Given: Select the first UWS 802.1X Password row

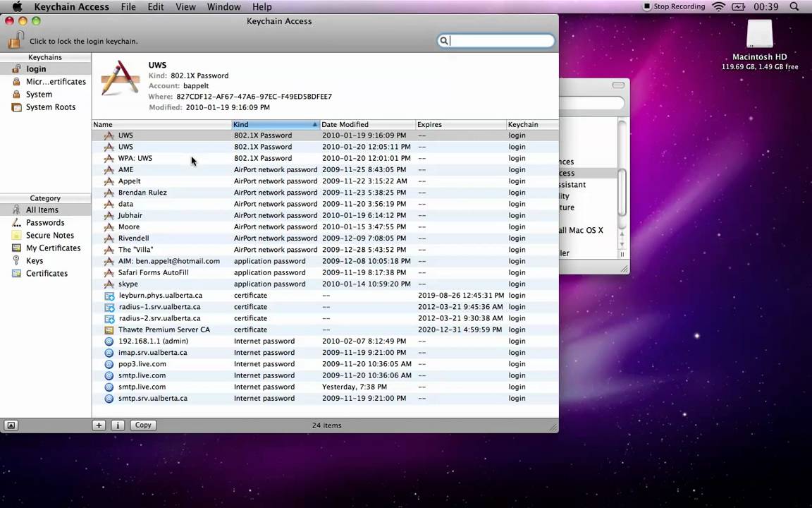Looking at the screenshot, I should pyautogui.click(x=325, y=135).
